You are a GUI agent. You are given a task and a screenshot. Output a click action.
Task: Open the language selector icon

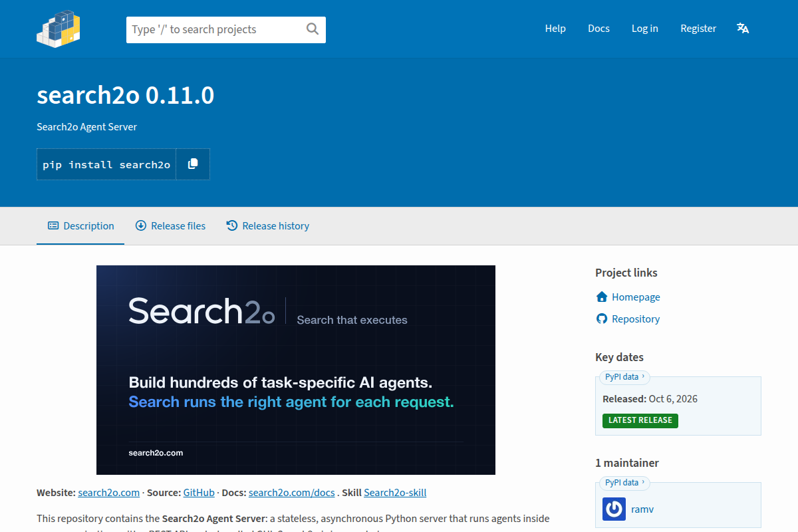743,29
